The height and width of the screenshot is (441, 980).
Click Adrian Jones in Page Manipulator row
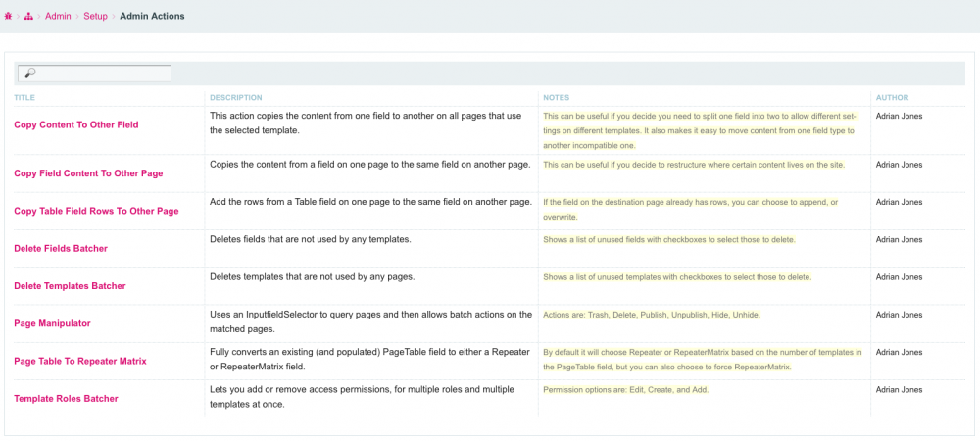click(899, 315)
